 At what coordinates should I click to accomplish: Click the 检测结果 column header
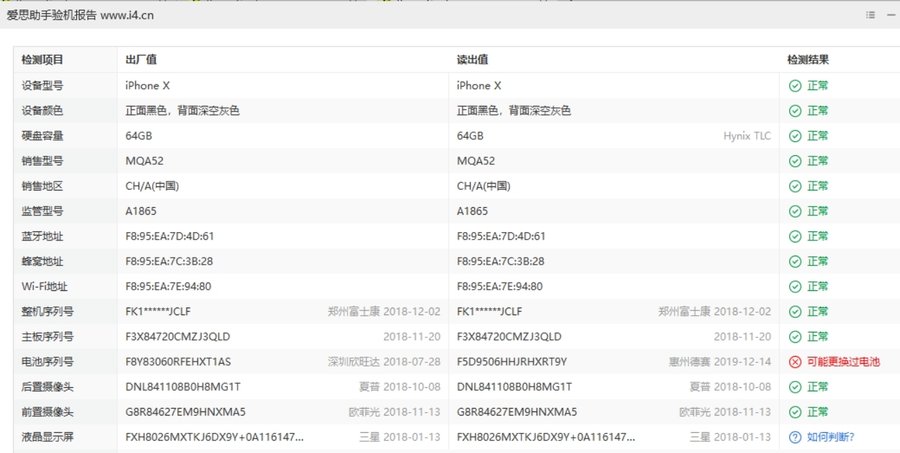808,60
